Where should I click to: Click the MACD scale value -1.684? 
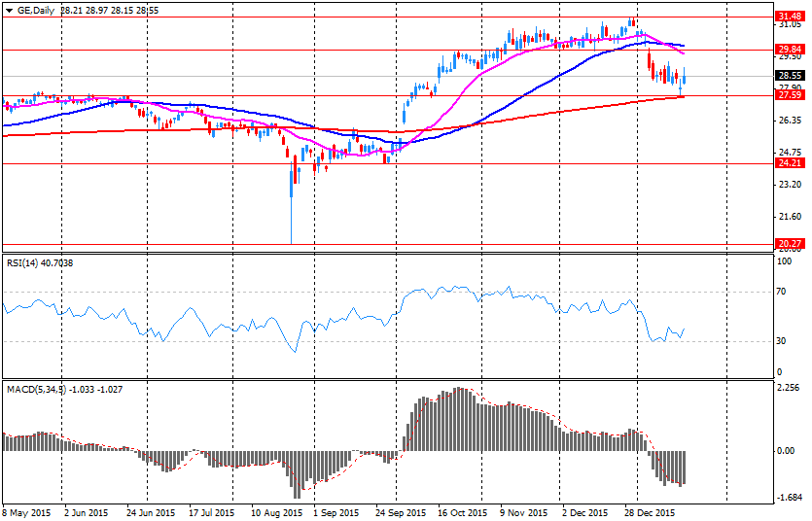point(789,497)
